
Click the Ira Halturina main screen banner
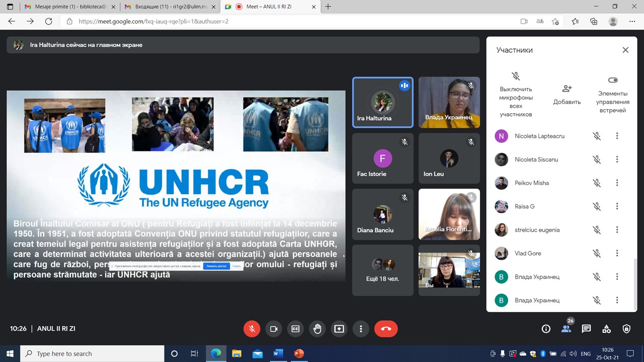point(243,45)
